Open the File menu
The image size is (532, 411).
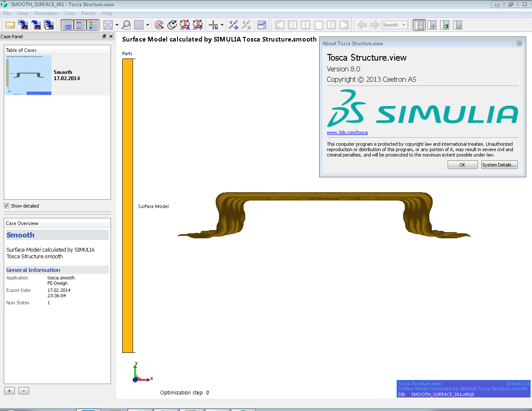[7, 13]
